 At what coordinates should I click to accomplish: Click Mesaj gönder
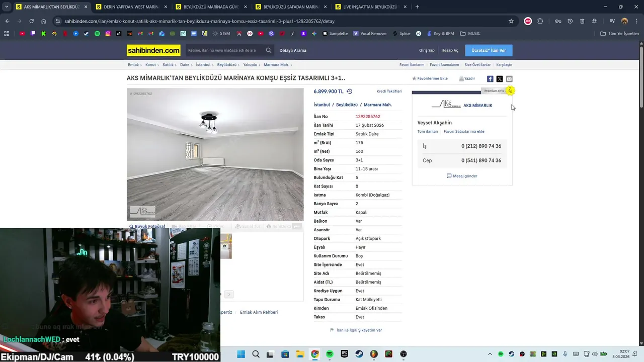(x=462, y=176)
